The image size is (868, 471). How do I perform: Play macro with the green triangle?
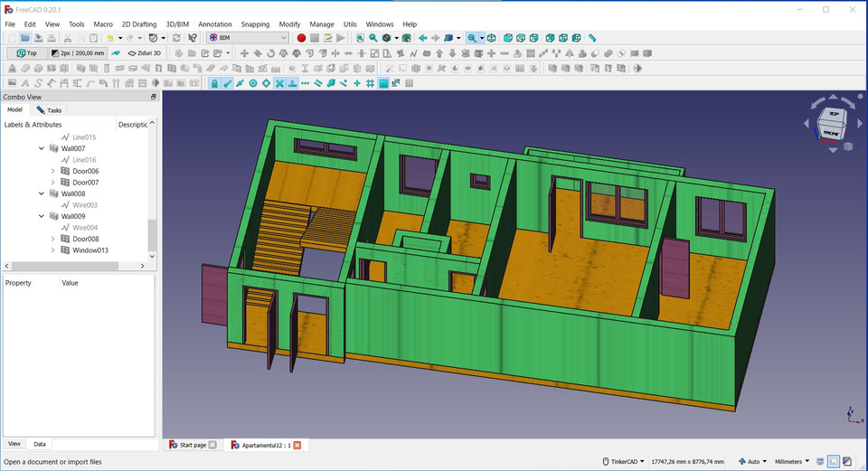click(x=341, y=38)
